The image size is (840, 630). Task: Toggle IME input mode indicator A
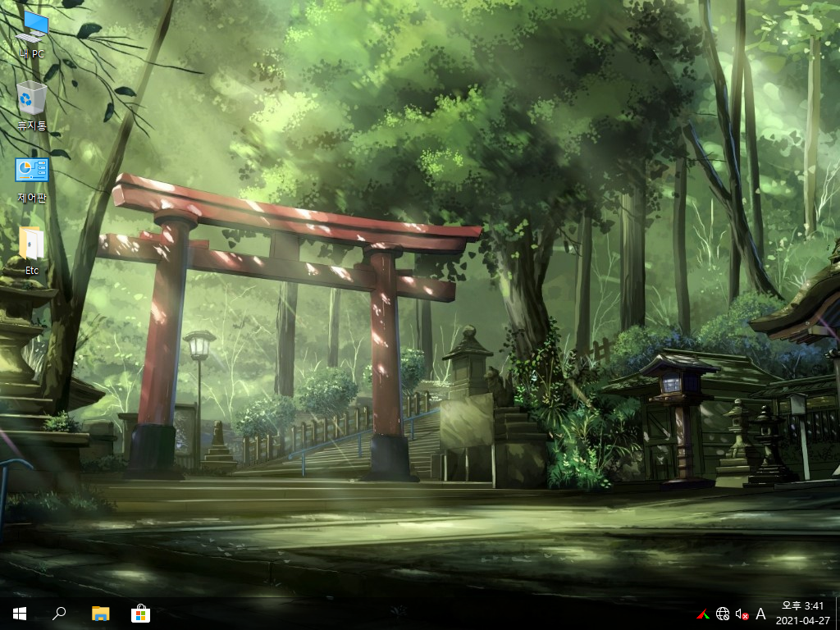tap(760, 614)
